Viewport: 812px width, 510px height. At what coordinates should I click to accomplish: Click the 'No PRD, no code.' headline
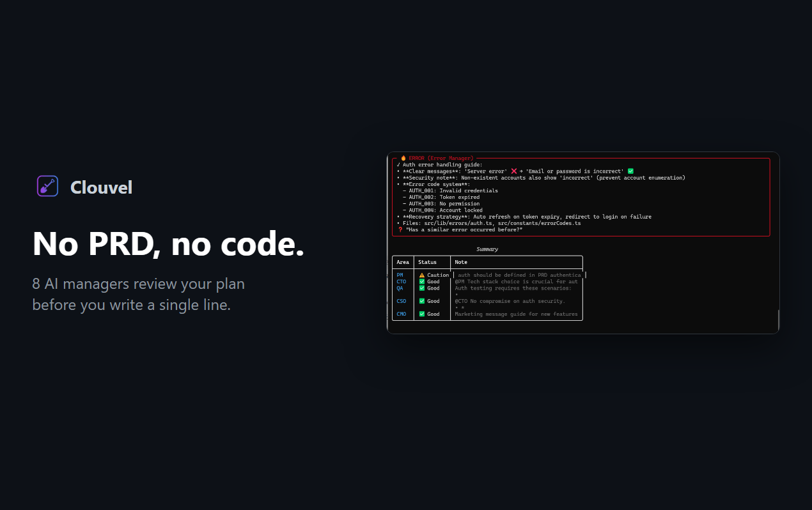coord(168,243)
